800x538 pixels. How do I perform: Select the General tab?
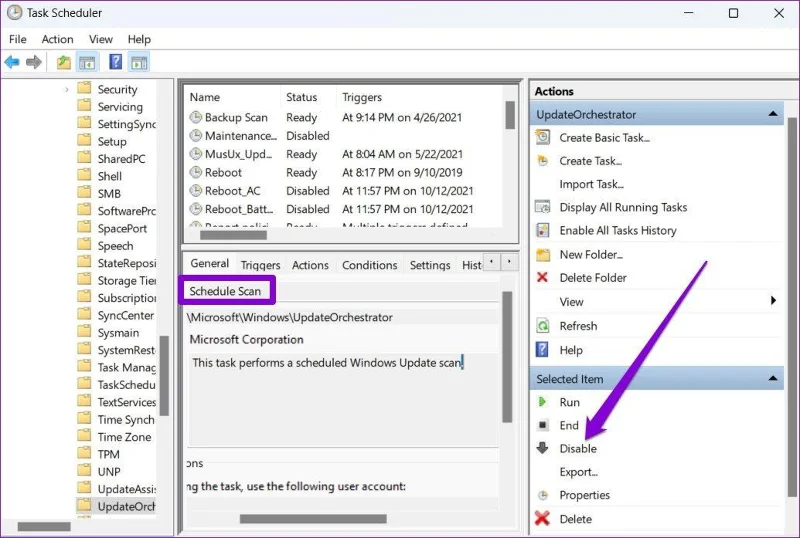(x=209, y=263)
